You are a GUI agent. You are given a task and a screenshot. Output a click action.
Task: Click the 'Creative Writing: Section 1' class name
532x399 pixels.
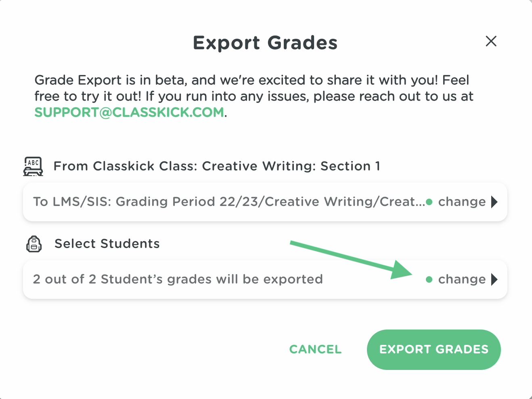[291, 166]
